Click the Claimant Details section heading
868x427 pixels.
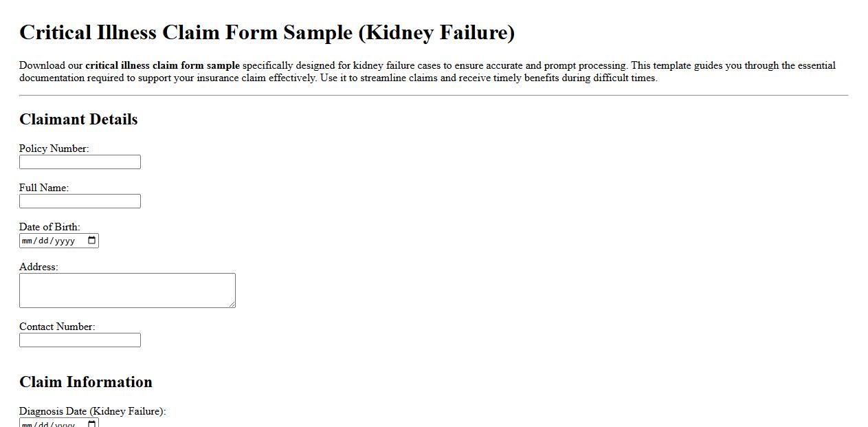point(78,119)
